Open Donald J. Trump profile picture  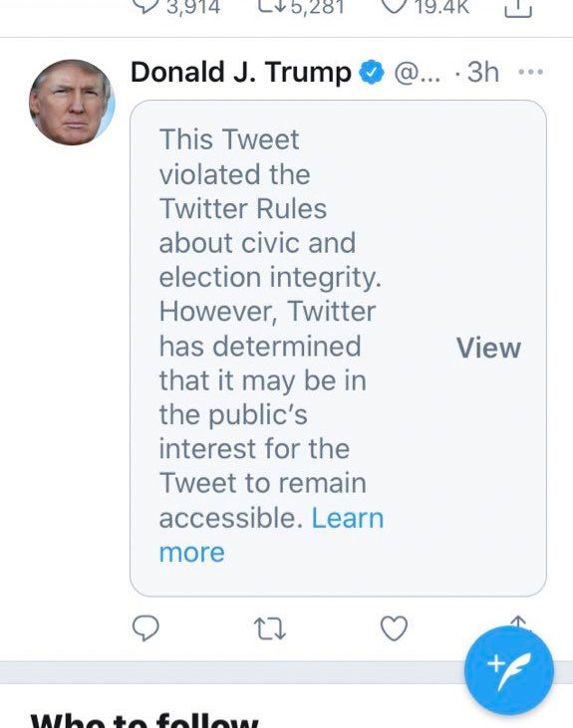tap(72, 103)
